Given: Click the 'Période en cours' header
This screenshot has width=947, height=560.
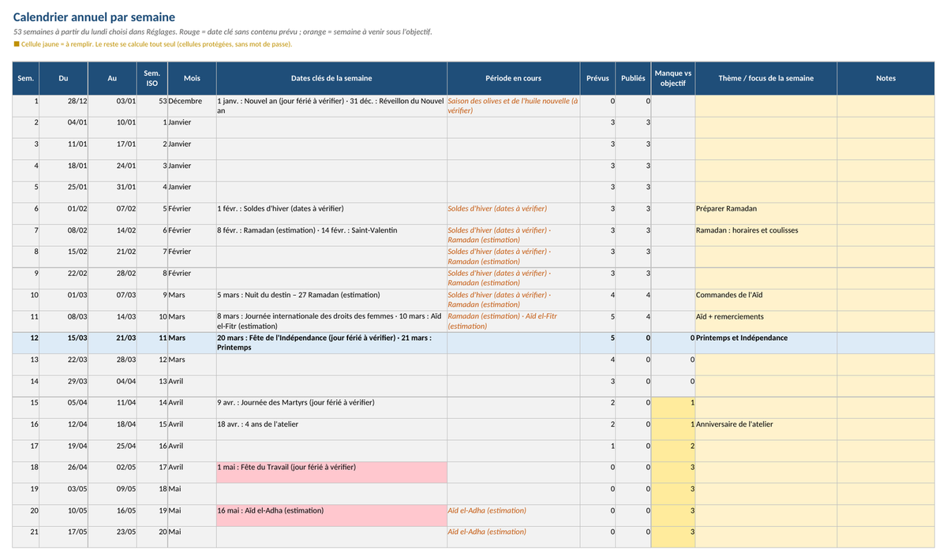Looking at the screenshot, I should coord(514,78).
